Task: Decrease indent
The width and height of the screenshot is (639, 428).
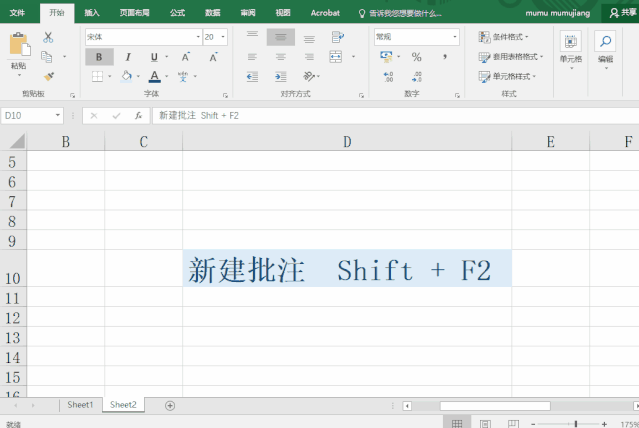Action: tap(252, 77)
